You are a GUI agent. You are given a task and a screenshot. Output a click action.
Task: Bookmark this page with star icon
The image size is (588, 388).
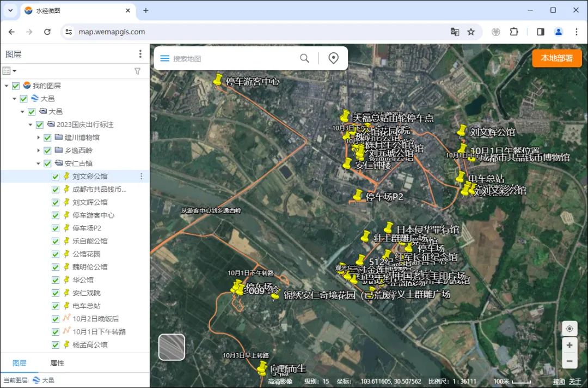471,32
